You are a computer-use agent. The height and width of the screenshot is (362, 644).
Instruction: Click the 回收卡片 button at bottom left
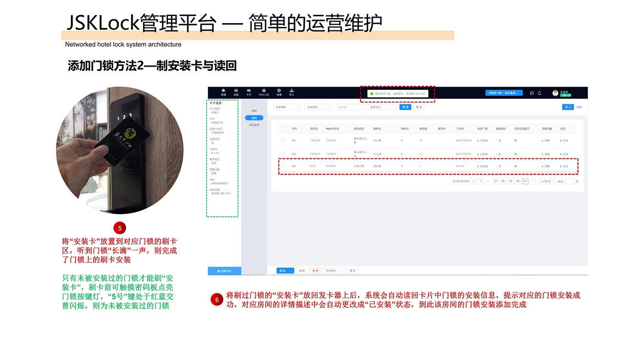click(x=225, y=271)
